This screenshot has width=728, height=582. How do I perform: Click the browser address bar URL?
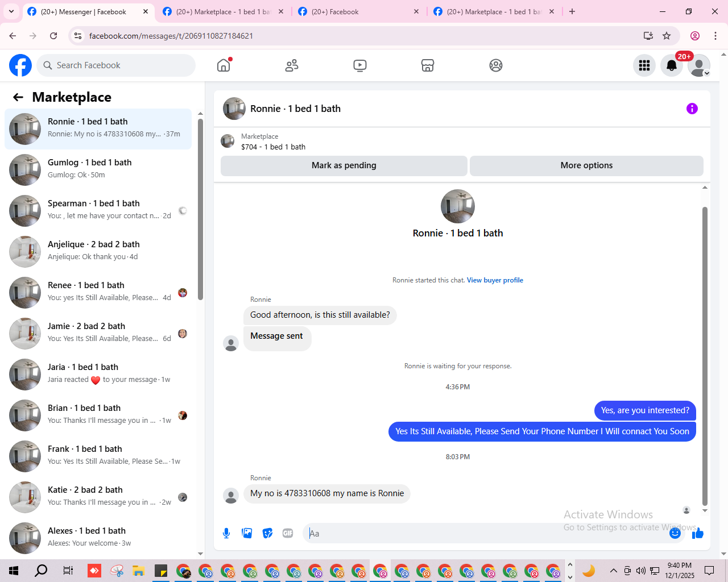coord(171,36)
